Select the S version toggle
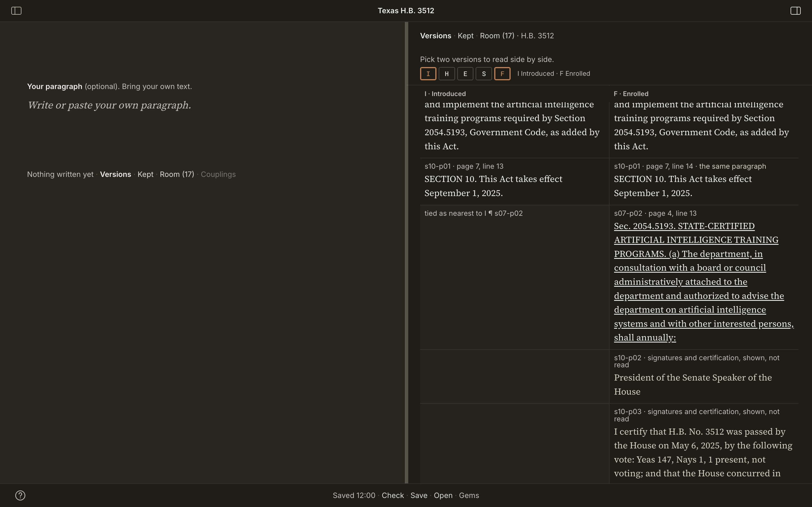This screenshot has height=507, width=812. (484, 74)
